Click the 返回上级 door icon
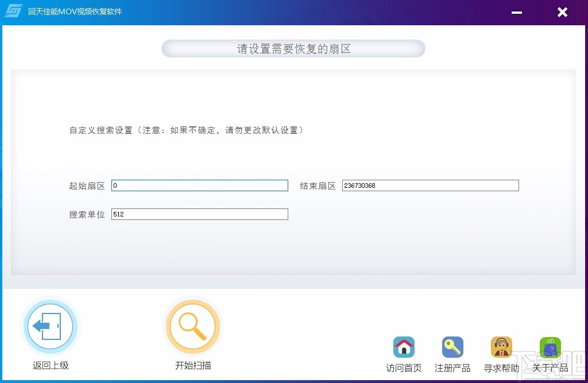This screenshot has height=383, width=588. point(51,326)
